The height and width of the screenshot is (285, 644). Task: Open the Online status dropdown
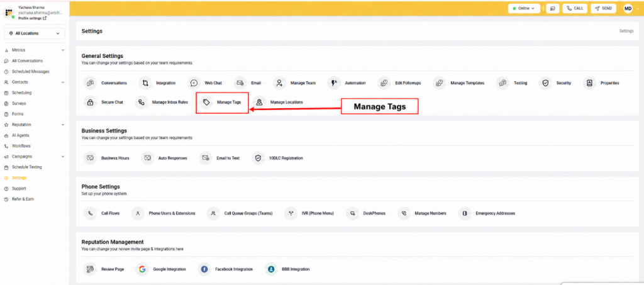524,8
